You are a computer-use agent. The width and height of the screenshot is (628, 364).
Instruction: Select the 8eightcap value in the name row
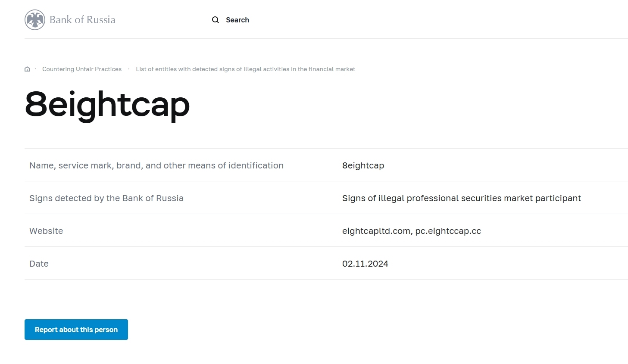point(363,165)
